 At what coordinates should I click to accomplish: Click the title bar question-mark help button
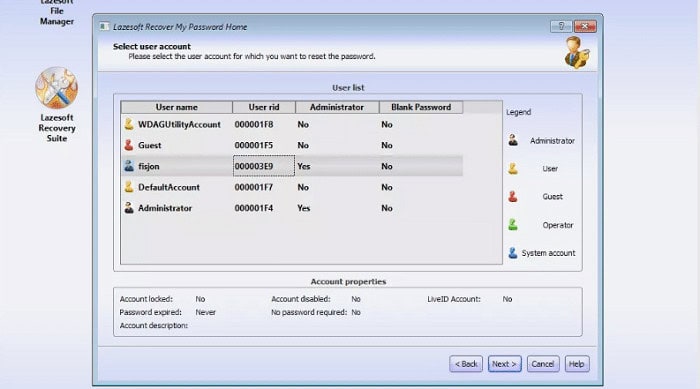tap(561, 26)
